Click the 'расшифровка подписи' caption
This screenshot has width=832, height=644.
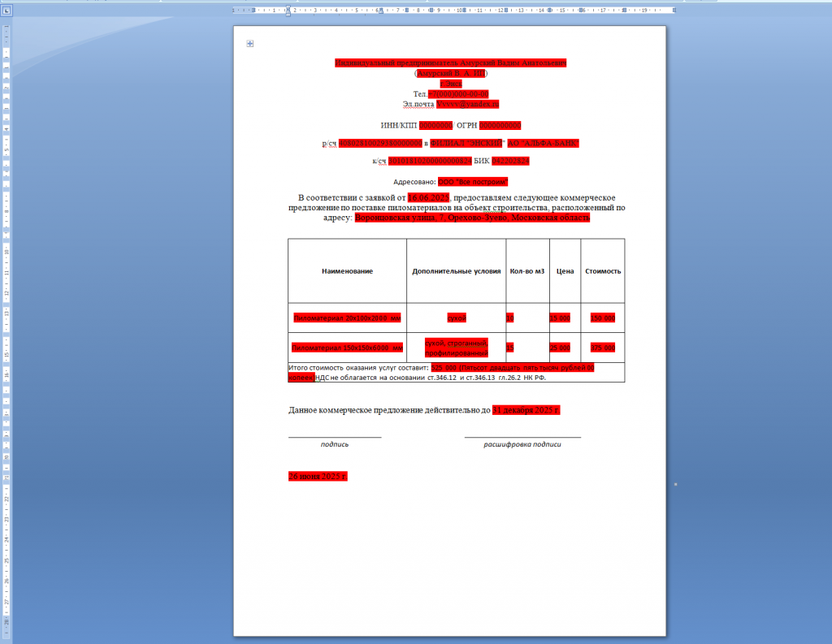coord(522,444)
